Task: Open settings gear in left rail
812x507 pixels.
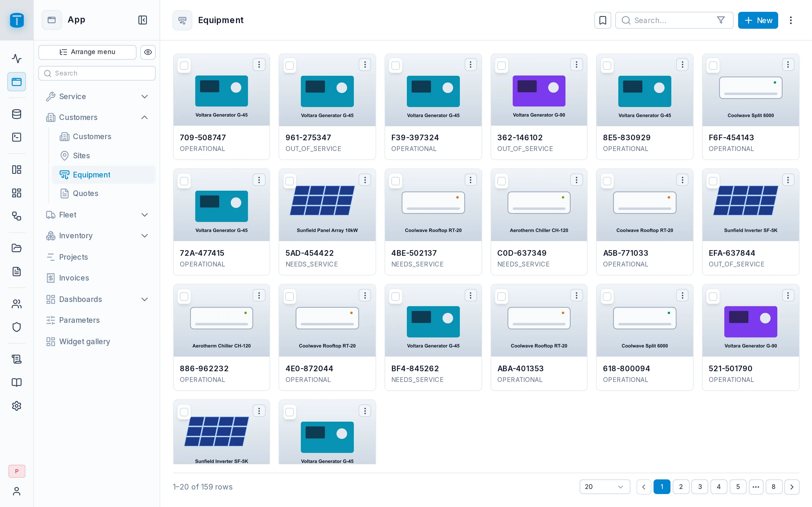Action: tap(16, 406)
